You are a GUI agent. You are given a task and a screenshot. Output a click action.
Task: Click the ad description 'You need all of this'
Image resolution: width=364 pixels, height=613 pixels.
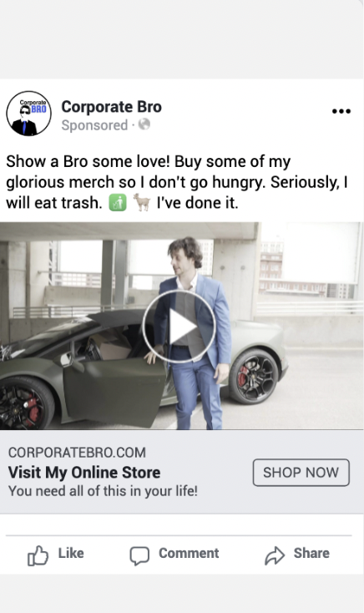coord(103,490)
